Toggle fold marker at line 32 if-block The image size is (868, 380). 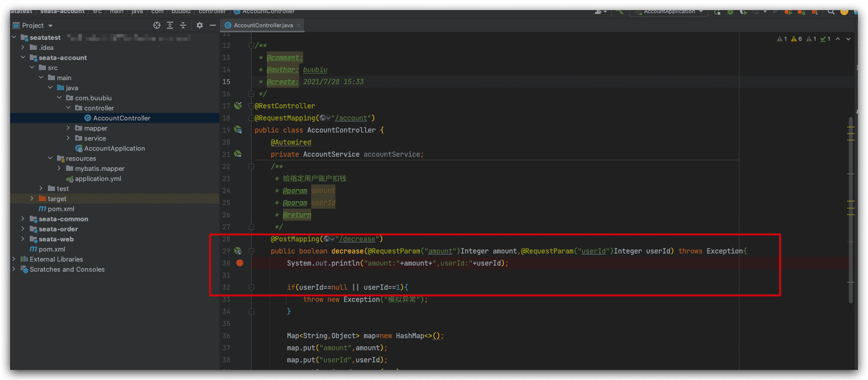tap(251, 287)
